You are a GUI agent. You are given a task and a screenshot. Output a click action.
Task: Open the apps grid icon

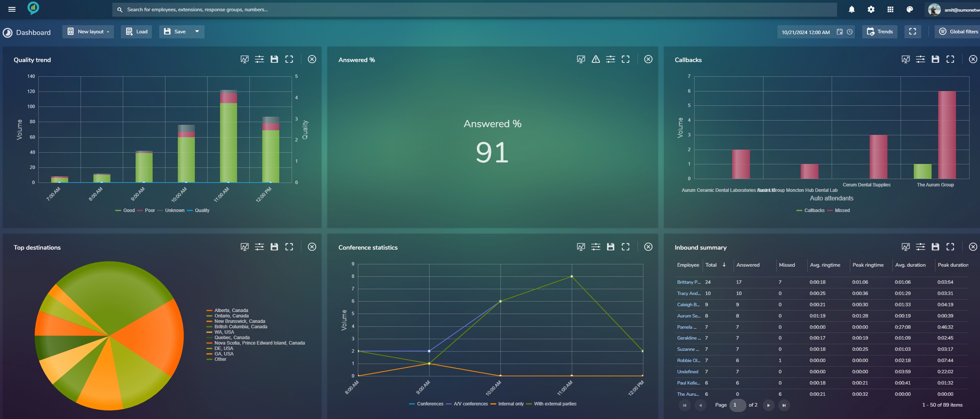click(x=890, y=9)
